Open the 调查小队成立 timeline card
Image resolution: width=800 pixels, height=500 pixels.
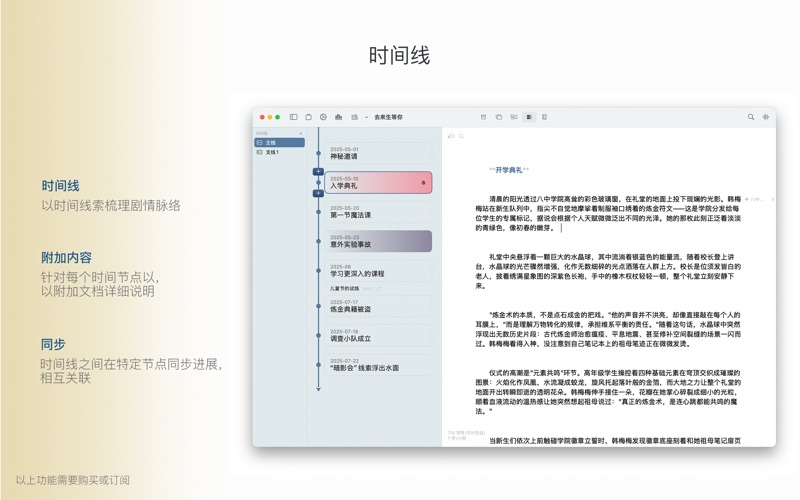(x=378, y=335)
